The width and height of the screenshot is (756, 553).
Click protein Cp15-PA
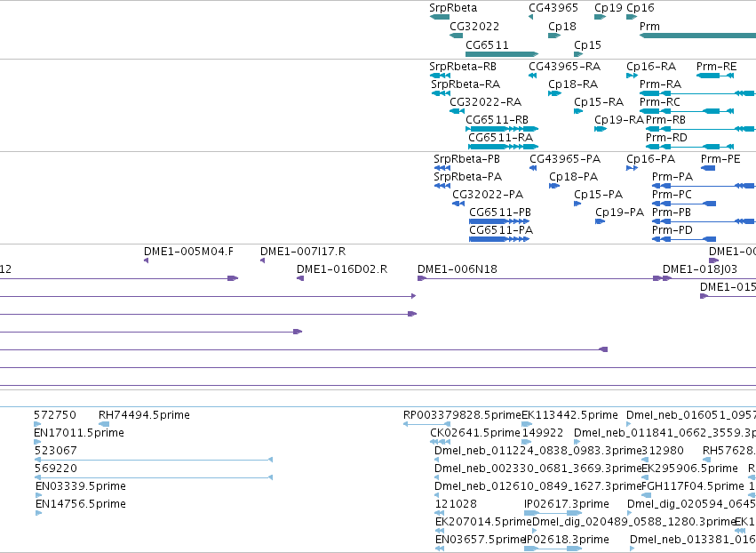(577, 204)
